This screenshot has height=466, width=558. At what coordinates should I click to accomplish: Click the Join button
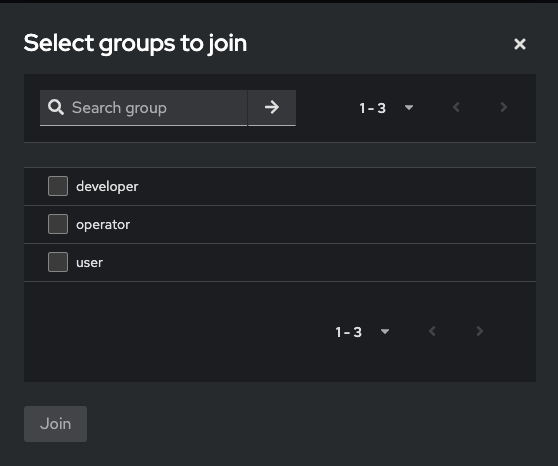56,424
